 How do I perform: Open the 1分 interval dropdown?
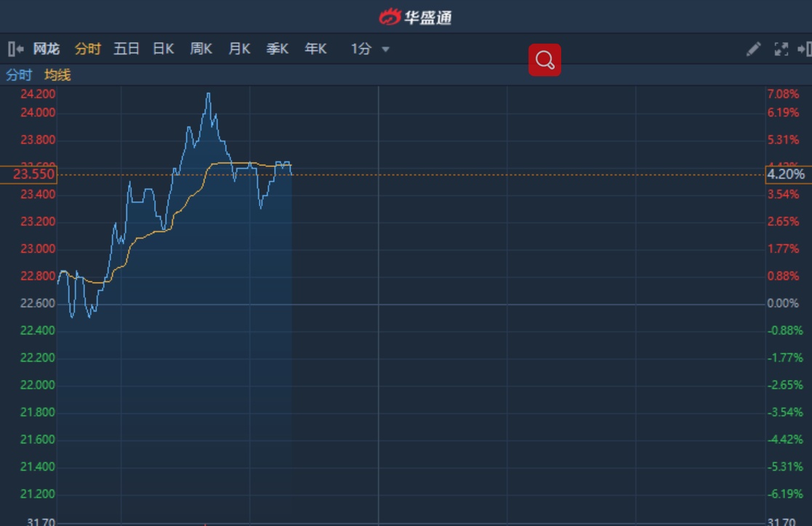click(x=361, y=49)
